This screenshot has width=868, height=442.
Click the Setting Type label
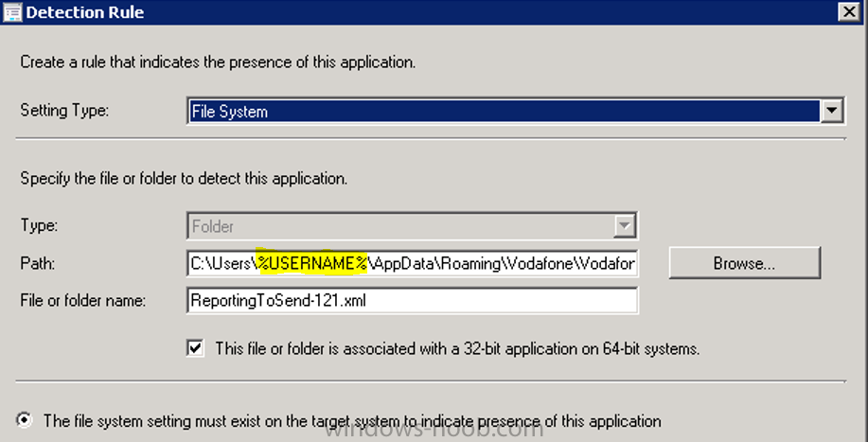(64, 110)
